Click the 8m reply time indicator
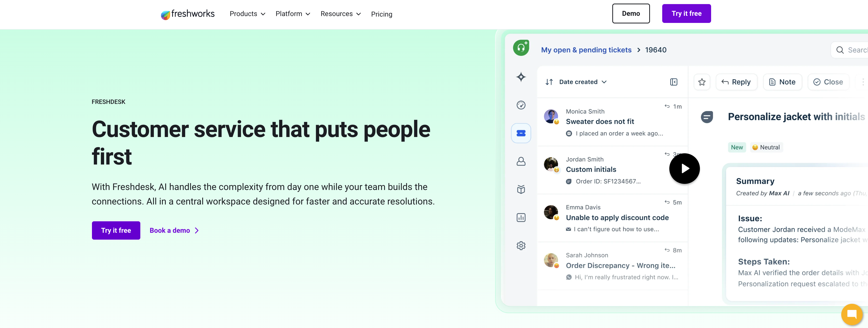868x328 pixels. (x=673, y=250)
